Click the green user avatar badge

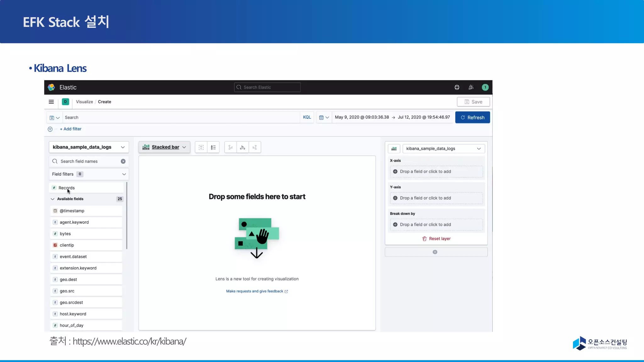(485, 87)
